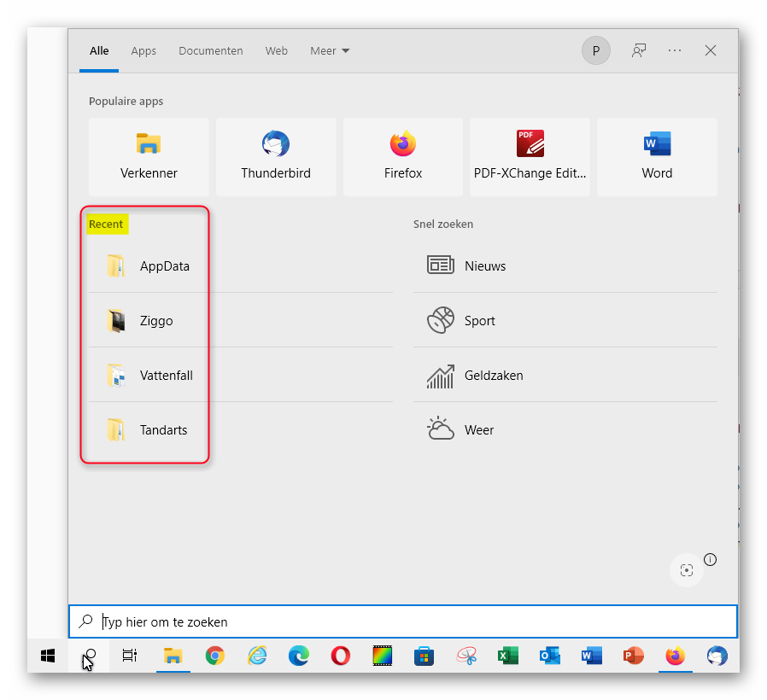Click the feedback icon in header
This screenshot has height=700, width=767.
tap(638, 50)
